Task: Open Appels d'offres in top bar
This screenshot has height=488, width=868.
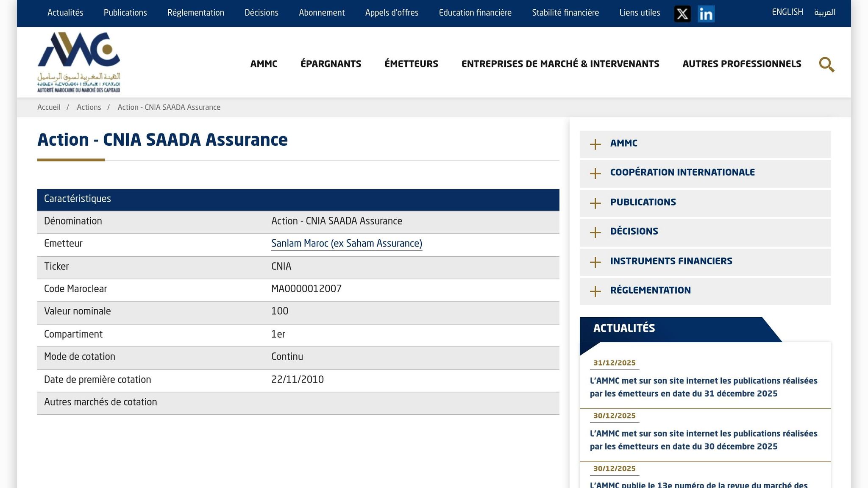Action: click(x=392, y=13)
